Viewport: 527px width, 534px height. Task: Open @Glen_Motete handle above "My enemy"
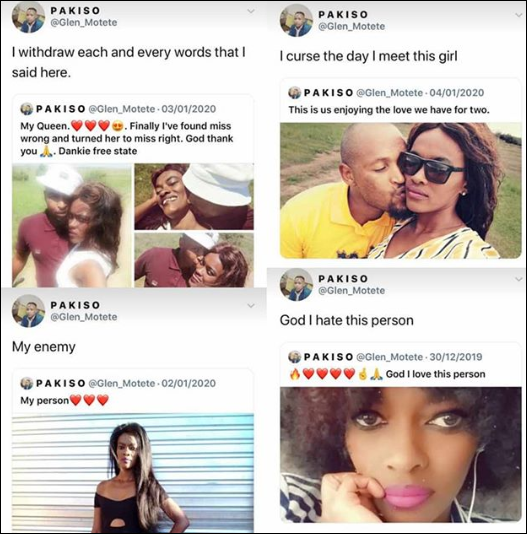tap(84, 317)
